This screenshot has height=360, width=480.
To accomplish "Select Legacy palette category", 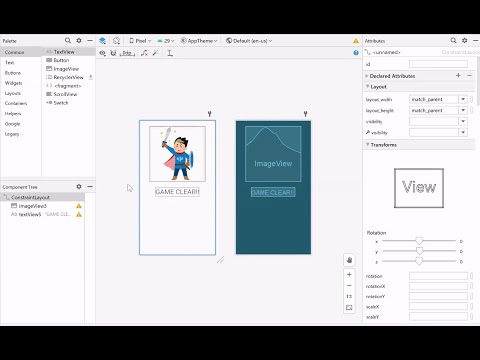I will (12, 134).
